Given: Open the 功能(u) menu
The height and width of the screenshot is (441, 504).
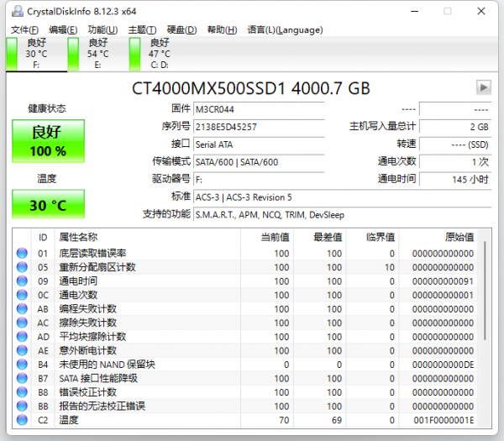Looking at the screenshot, I should tap(102, 29).
